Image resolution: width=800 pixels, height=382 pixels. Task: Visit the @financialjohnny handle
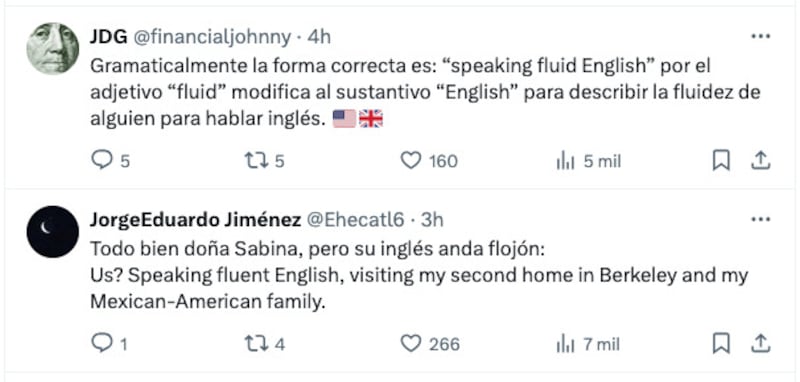(x=212, y=37)
